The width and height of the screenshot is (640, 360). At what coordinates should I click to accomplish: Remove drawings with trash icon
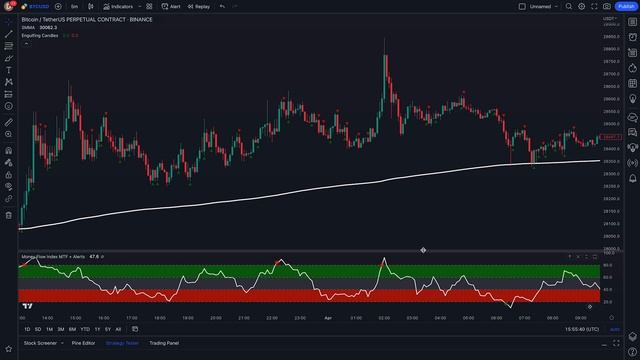click(9, 215)
